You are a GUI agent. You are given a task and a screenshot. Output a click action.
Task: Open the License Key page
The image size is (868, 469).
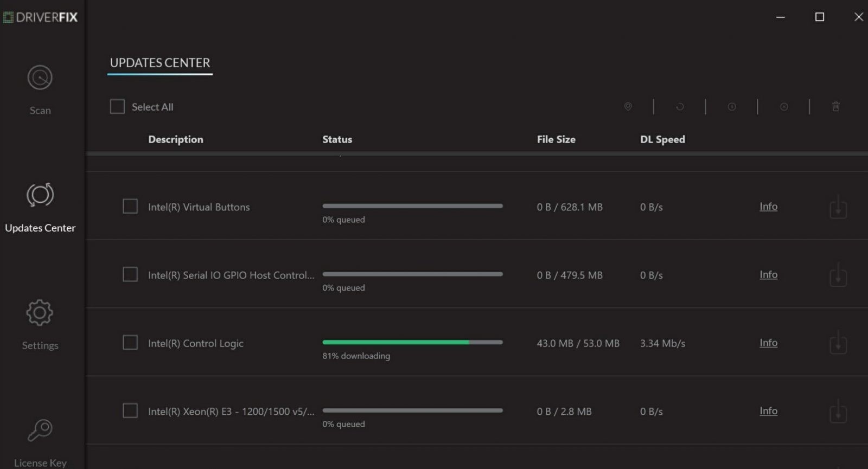coord(40,442)
